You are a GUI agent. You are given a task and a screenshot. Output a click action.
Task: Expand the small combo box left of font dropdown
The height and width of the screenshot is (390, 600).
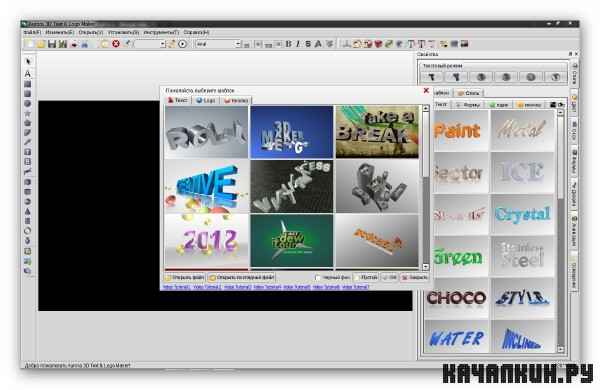coord(150,44)
